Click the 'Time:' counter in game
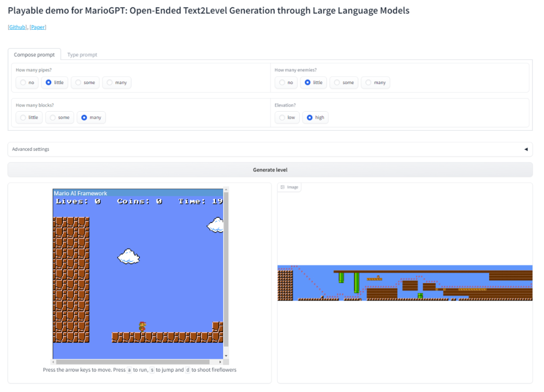This screenshot has height=392, width=544. 200,201
